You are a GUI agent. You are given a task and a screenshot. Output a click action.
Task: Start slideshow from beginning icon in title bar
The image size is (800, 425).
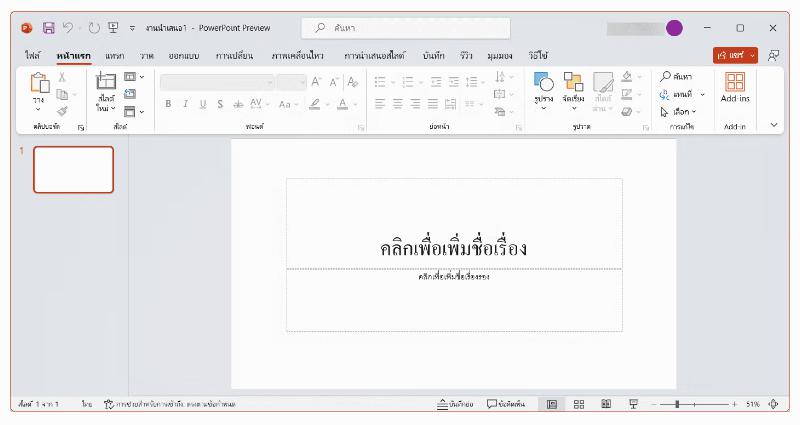pos(113,28)
